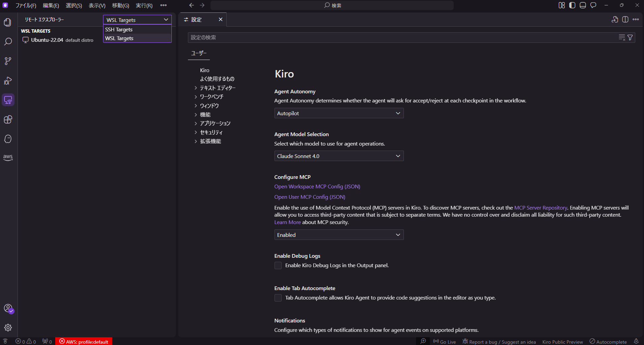This screenshot has width=644, height=345.
Task: Follow the MCP Server Repository link
Action: coord(541,208)
